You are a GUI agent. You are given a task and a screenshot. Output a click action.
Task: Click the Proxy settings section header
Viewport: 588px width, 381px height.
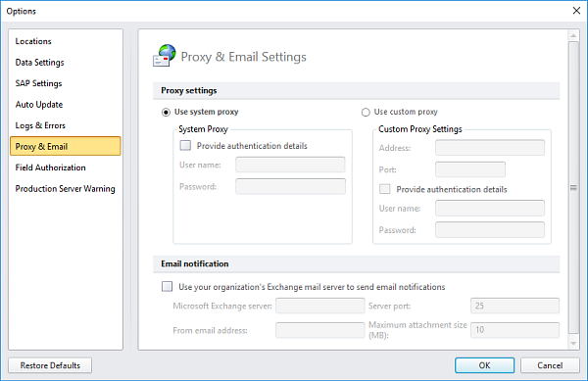[x=357, y=91]
